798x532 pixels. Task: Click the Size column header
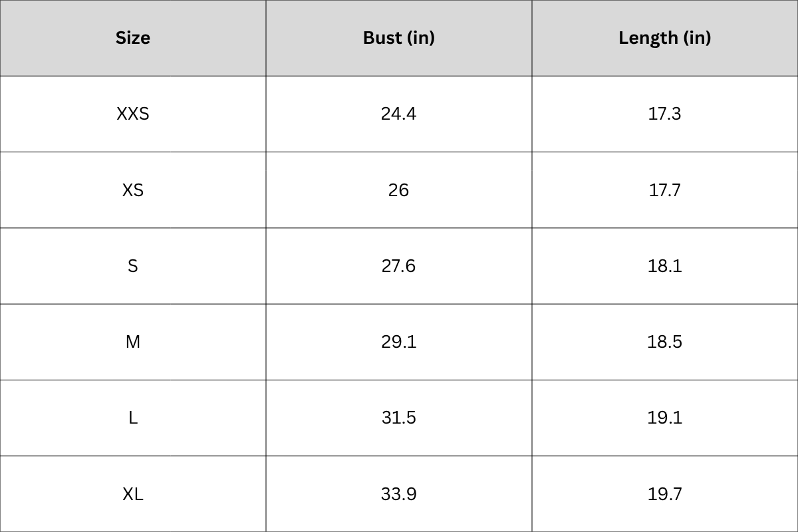pyautogui.click(x=133, y=38)
